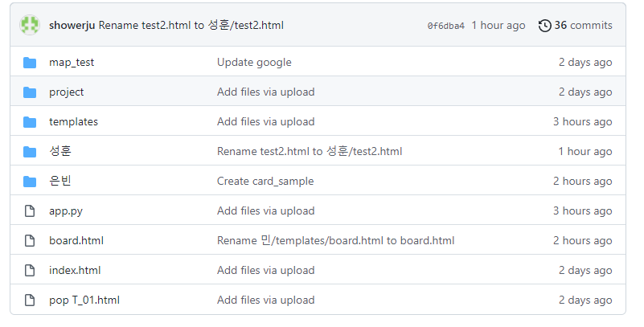This screenshot has height=327, width=644.
Task: Open the map_test folder name link
Action: [x=72, y=63]
